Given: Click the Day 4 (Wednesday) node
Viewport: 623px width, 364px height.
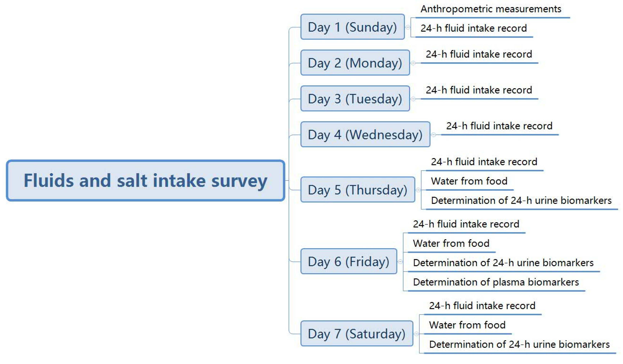Looking at the screenshot, I should 365,135.
